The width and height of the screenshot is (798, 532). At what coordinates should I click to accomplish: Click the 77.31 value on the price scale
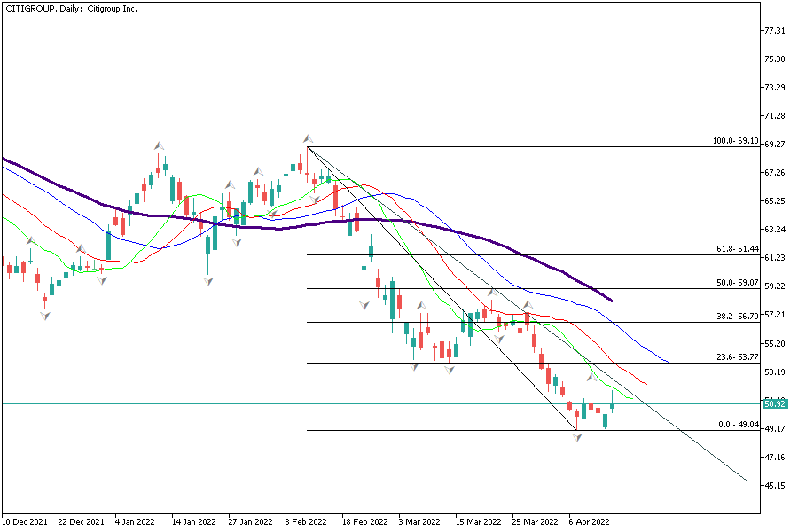[774, 30]
